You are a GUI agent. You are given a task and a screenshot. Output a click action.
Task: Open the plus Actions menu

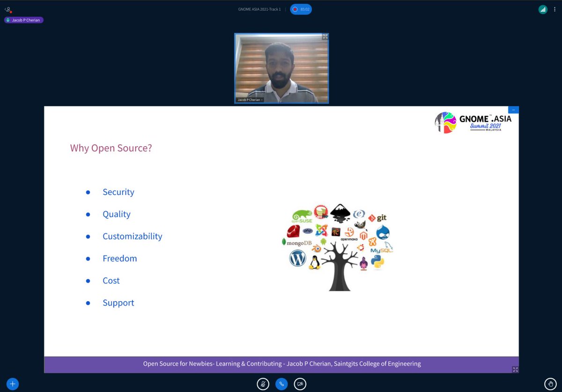(x=13, y=384)
